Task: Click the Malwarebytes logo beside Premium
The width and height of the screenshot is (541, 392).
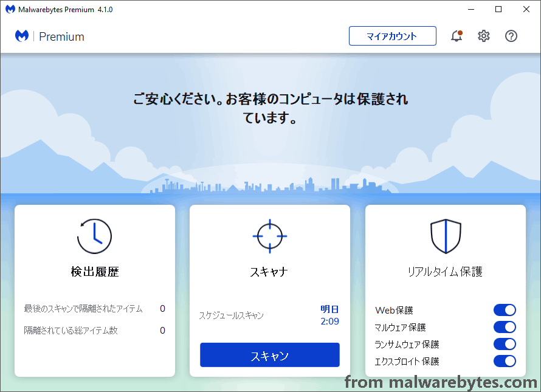Action: [x=22, y=36]
